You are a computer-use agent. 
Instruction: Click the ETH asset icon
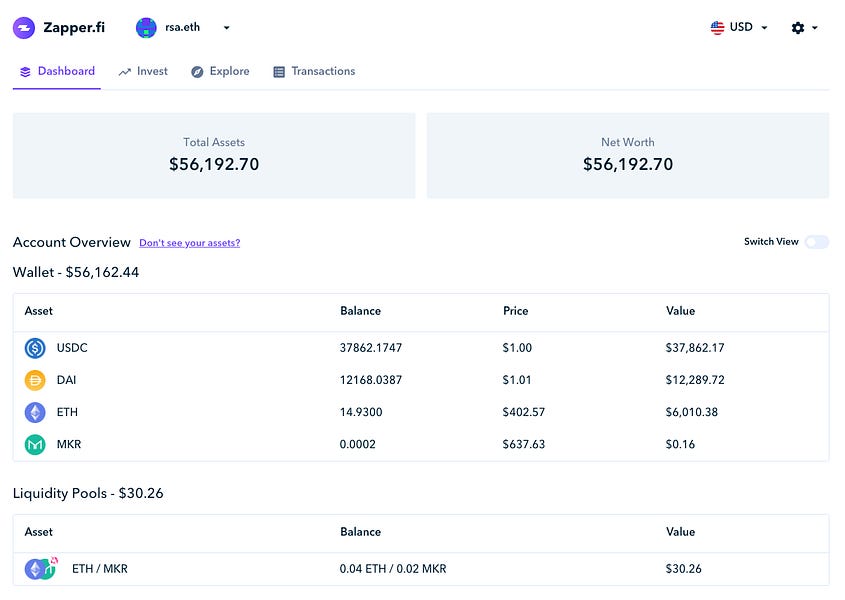(35, 412)
